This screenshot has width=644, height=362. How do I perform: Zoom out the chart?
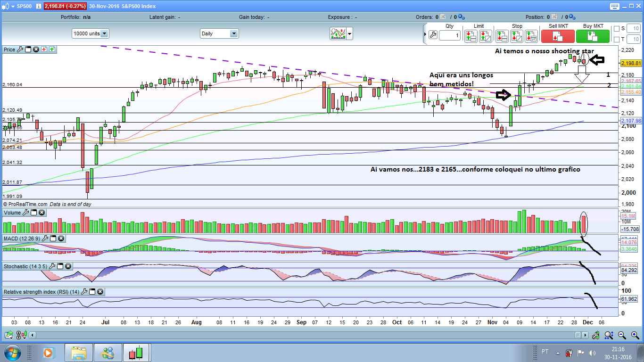(622, 335)
